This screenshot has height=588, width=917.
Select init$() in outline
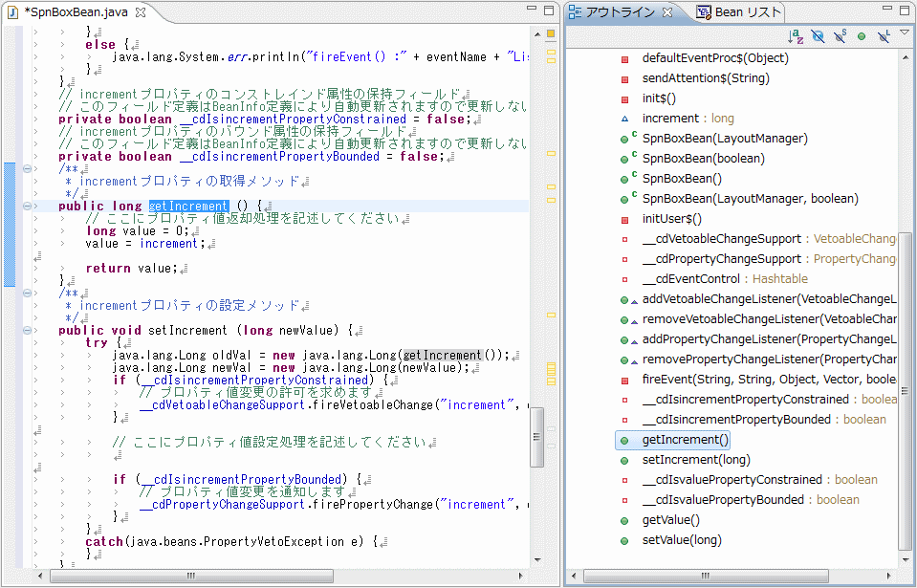(659, 98)
